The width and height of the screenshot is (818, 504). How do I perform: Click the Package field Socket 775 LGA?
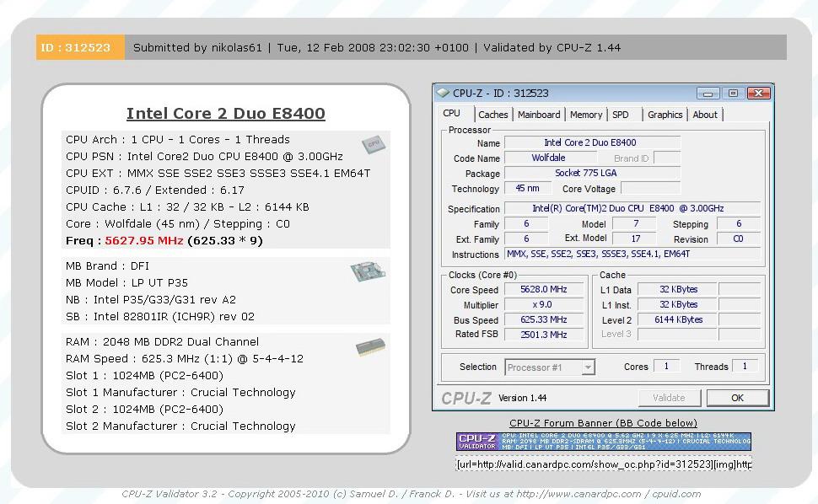click(x=592, y=173)
